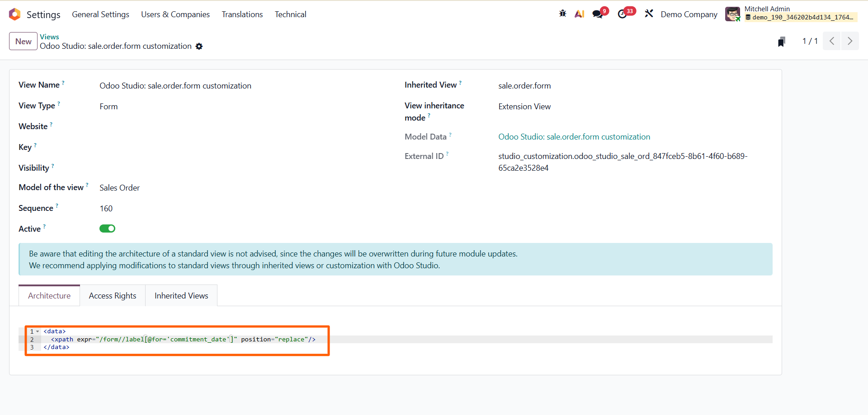This screenshot has height=415, width=868.
Task: Switch to the Access Rights tab
Action: [x=113, y=296]
